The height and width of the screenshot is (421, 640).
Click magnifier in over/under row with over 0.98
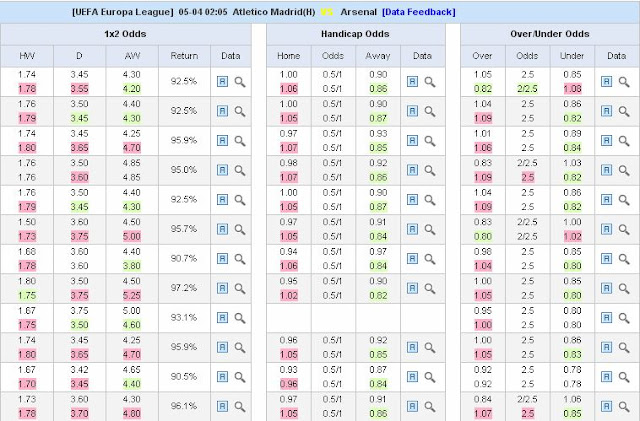tap(624, 258)
